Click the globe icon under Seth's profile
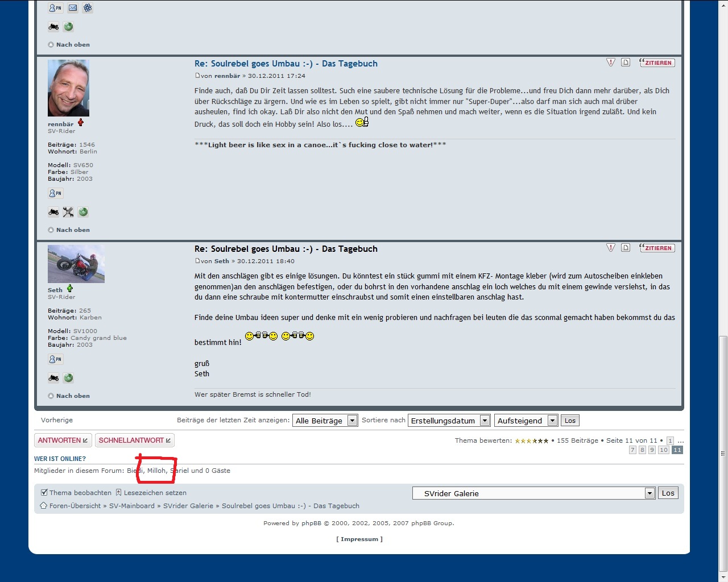This screenshot has width=728, height=582. [68, 378]
